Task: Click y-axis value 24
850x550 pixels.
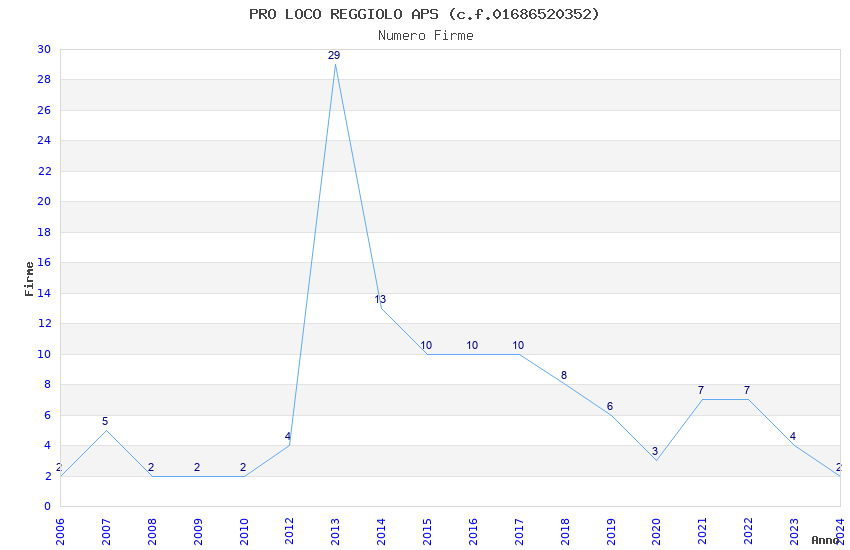Action: point(44,140)
